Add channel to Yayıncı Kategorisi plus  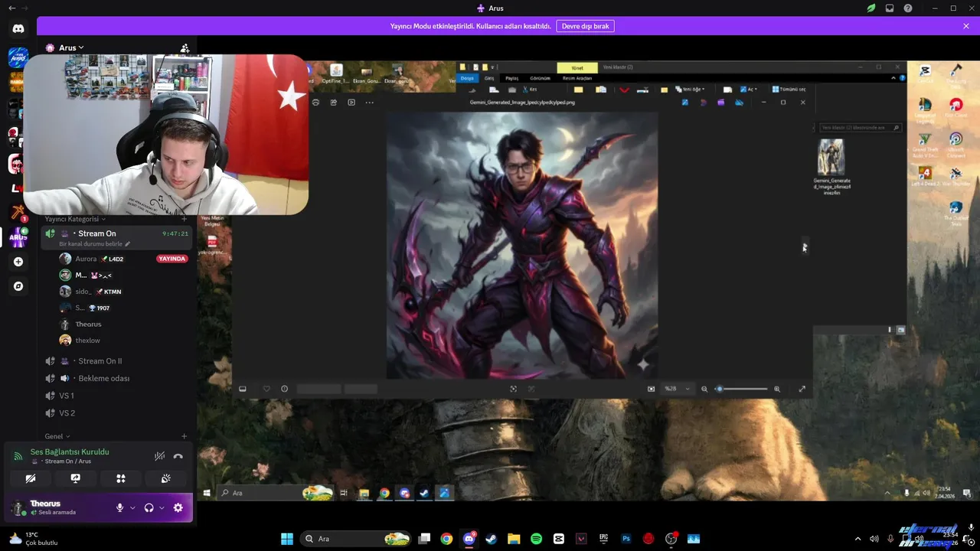(184, 219)
